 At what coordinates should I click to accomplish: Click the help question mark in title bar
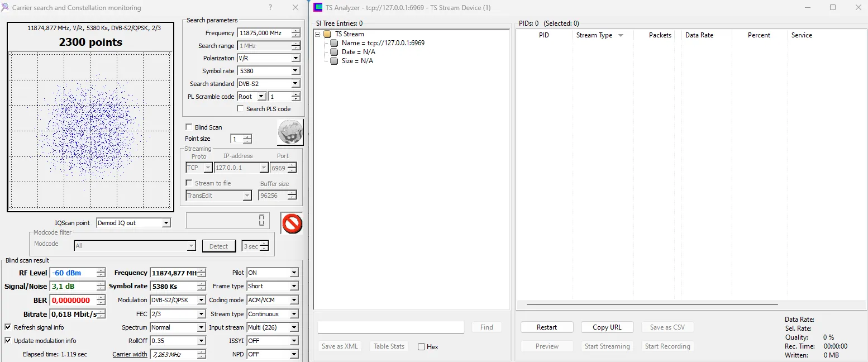pos(270,8)
